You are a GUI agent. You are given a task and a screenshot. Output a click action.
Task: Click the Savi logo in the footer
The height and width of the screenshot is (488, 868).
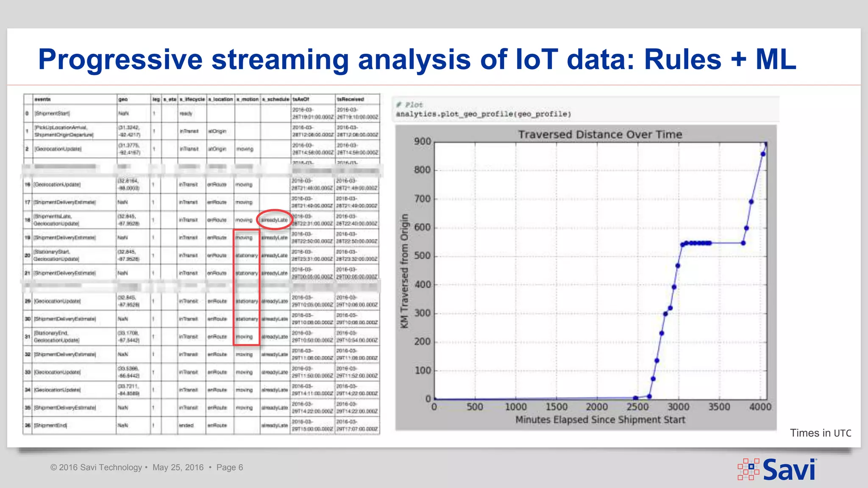[777, 469]
